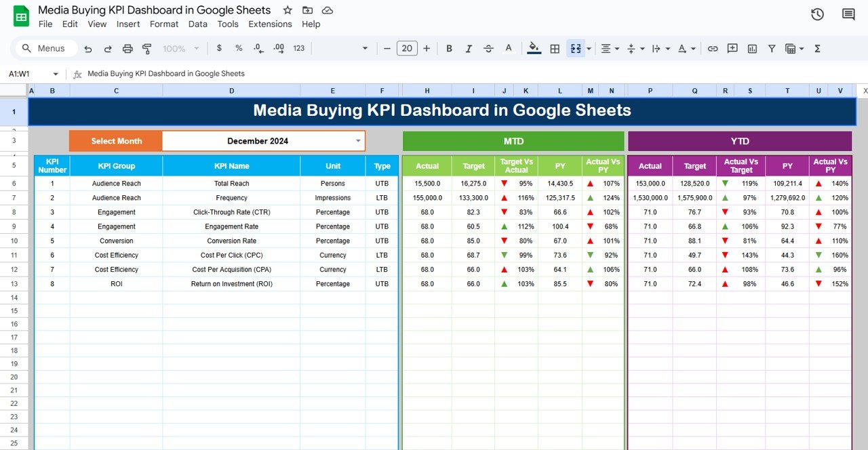The image size is (868, 450).
Task: Search the Menus box
Action: (x=45, y=48)
